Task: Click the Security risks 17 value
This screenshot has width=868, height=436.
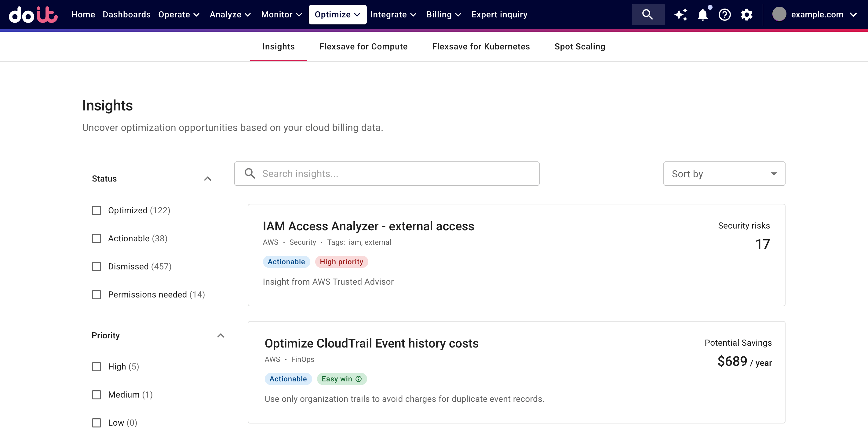Action: pos(762,244)
